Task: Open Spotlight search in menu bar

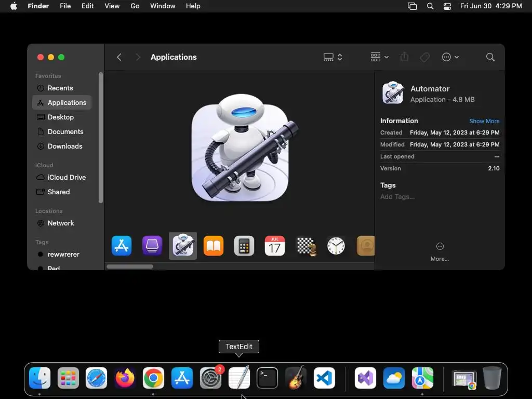Action: (430, 6)
